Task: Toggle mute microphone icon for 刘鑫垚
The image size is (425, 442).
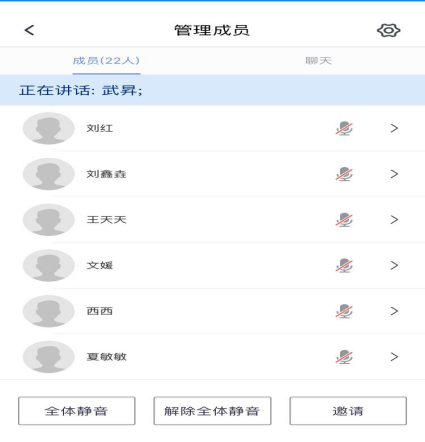Action: point(344,174)
